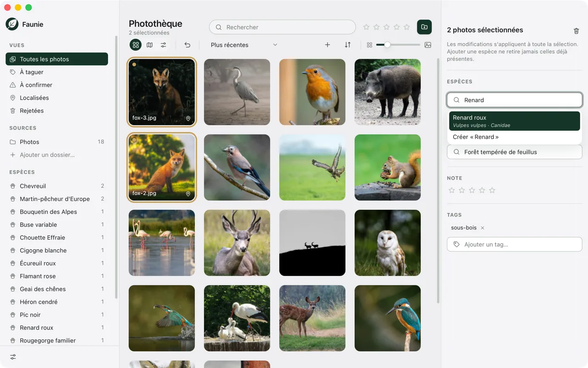Image resolution: width=588 pixels, height=368 pixels.
Task: Filter by Flamant rose species
Action: point(57,276)
